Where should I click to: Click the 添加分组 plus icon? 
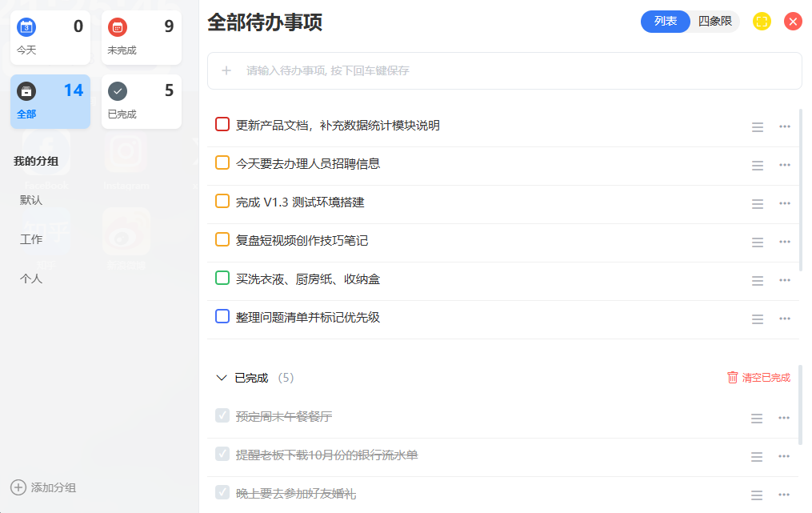(x=18, y=487)
